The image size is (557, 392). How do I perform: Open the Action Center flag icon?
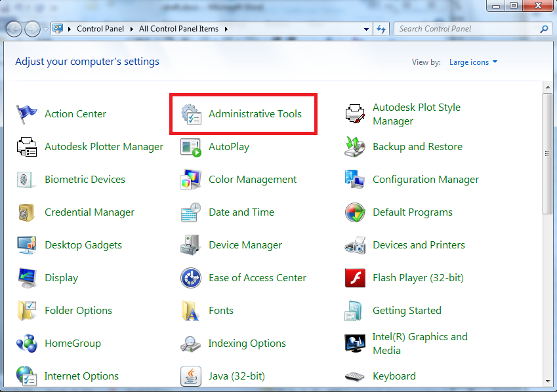click(x=26, y=114)
